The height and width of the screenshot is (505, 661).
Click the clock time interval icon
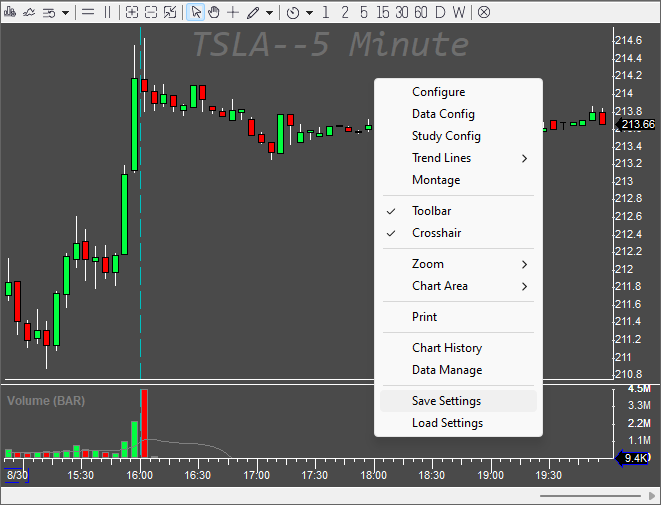click(x=293, y=13)
